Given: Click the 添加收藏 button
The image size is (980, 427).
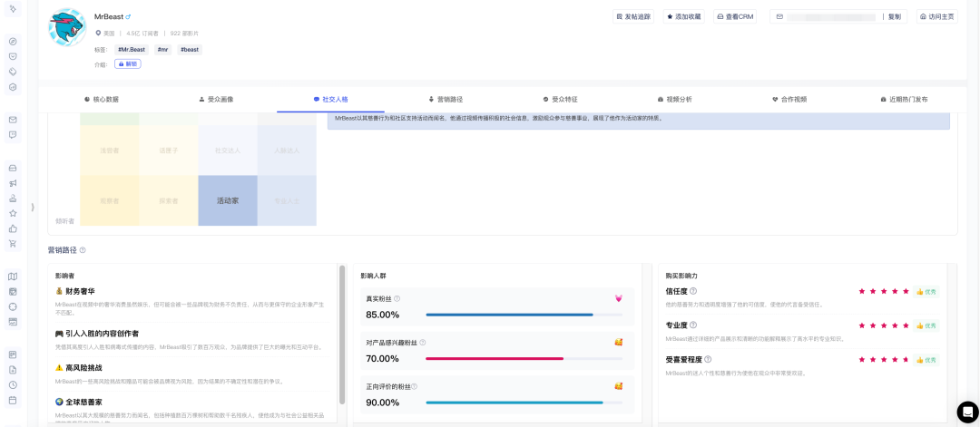Looking at the screenshot, I should [684, 17].
